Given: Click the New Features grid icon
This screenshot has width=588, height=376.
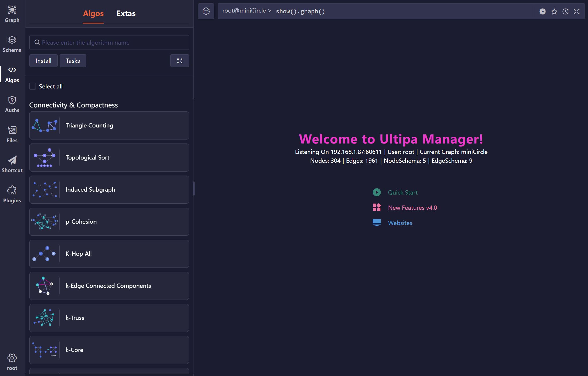Looking at the screenshot, I should (377, 207).
